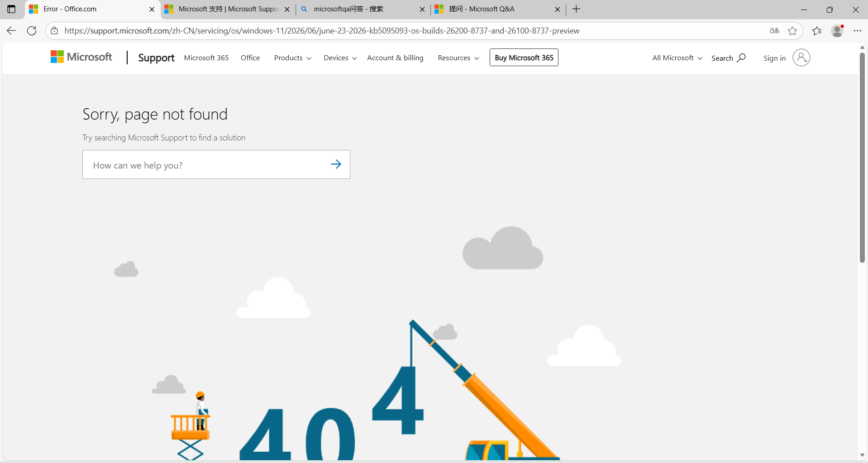868x463 pixels.
Task: View site information lock icon
Action: coord(54,31)
